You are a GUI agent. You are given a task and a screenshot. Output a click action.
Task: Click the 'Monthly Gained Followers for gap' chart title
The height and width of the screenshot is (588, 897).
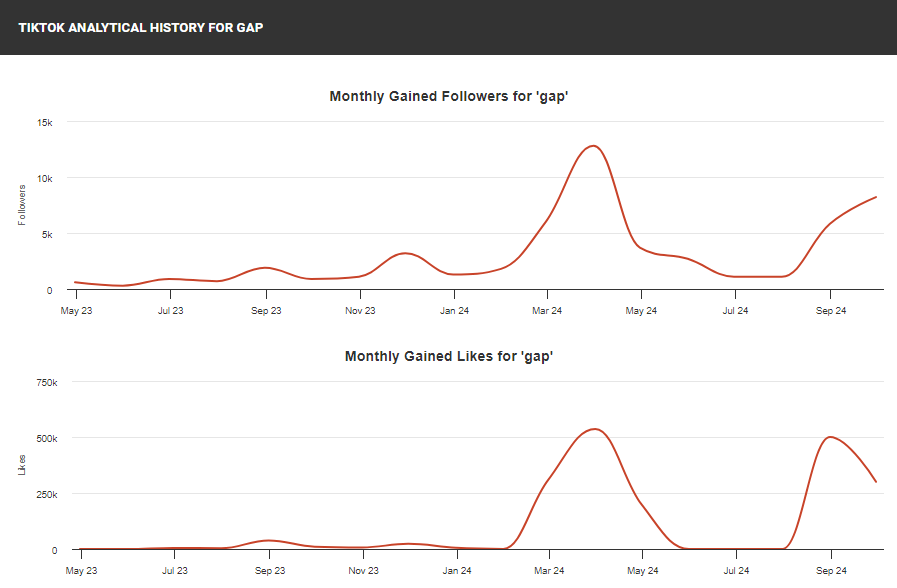pyautogui.click(x=448, y=96)
